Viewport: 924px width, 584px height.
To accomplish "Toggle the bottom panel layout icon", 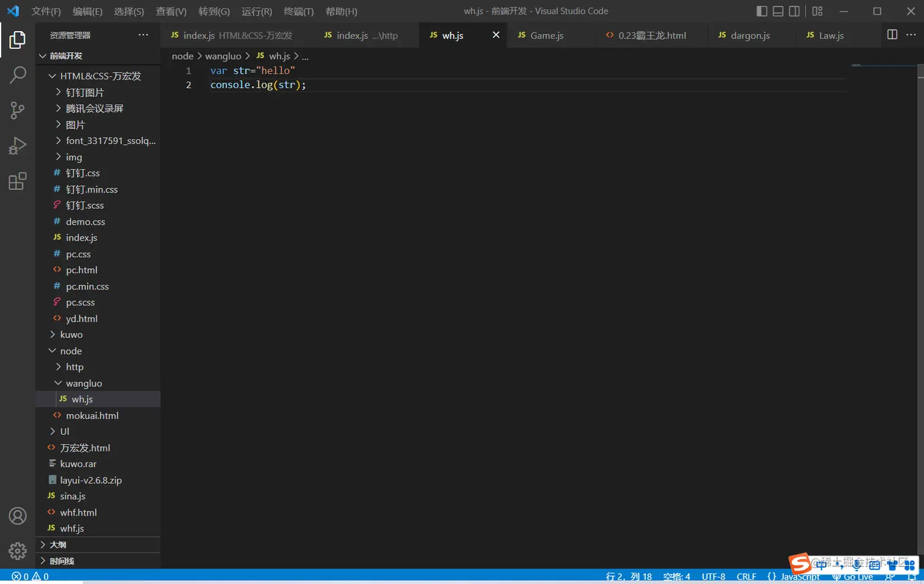I will [778, 11].
